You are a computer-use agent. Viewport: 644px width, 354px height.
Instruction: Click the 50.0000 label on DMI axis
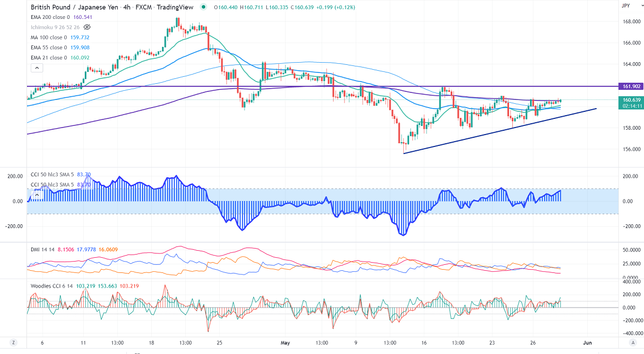point(632,250)
